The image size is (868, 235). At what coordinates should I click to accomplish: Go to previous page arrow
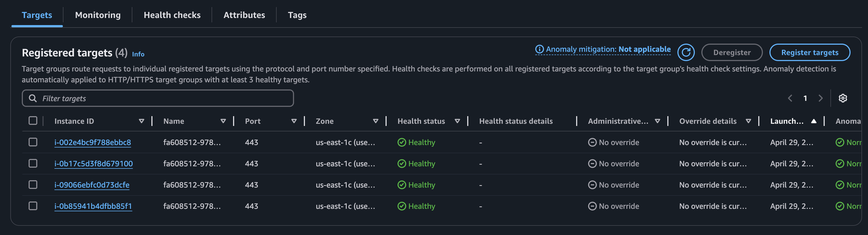pos(790,98)
